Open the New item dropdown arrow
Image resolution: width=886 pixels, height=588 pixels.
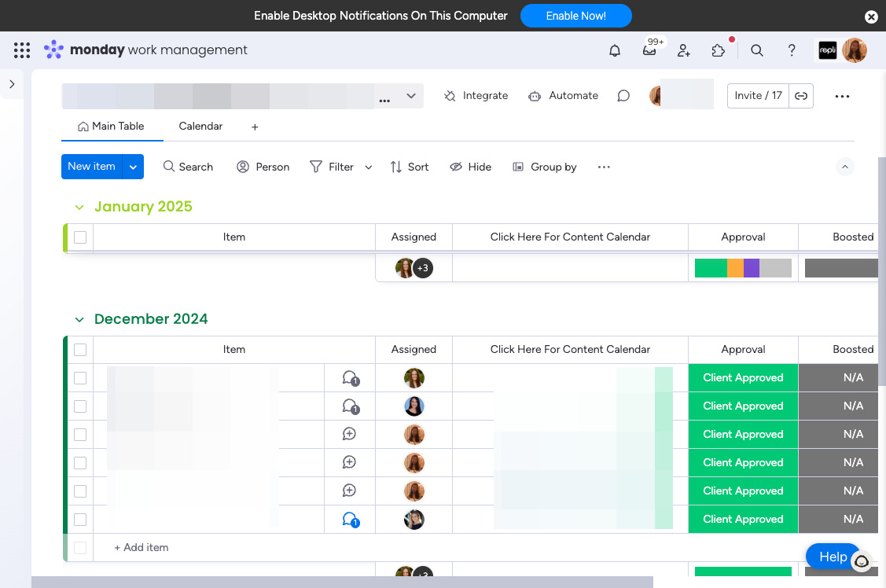[x=134, y=167]
